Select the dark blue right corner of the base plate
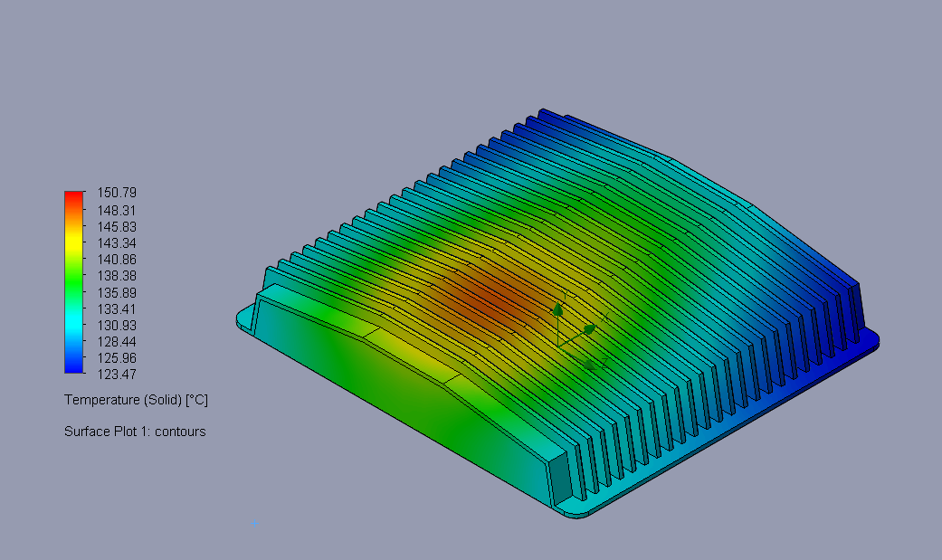This screenshot has height=560, width=942. 867,341
